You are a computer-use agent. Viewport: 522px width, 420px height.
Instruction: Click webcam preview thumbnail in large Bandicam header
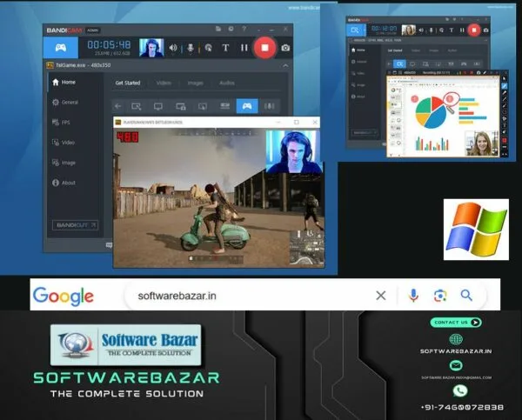tap(151, 48)
